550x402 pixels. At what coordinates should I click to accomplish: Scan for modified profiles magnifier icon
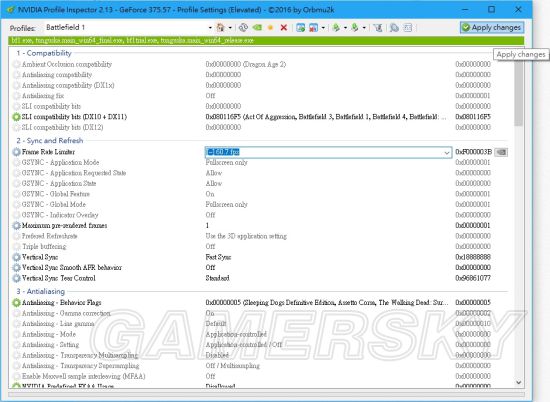point(394,27)
